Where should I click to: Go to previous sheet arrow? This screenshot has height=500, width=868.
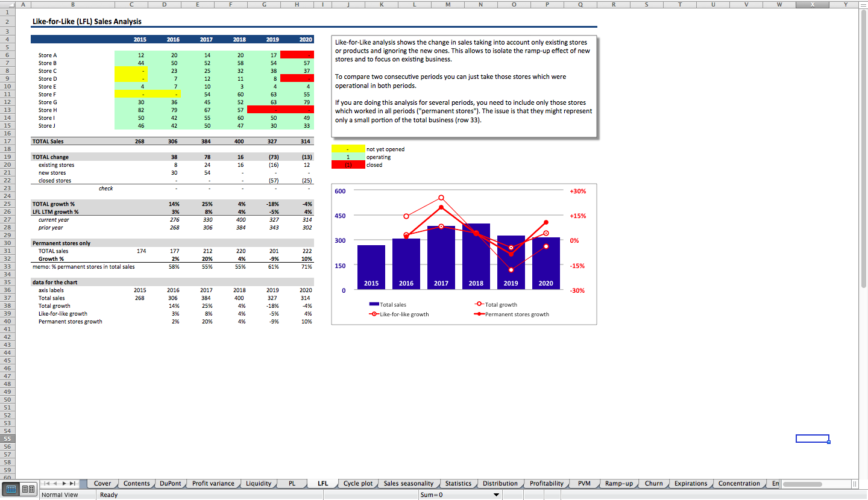[x=56, y=484]
